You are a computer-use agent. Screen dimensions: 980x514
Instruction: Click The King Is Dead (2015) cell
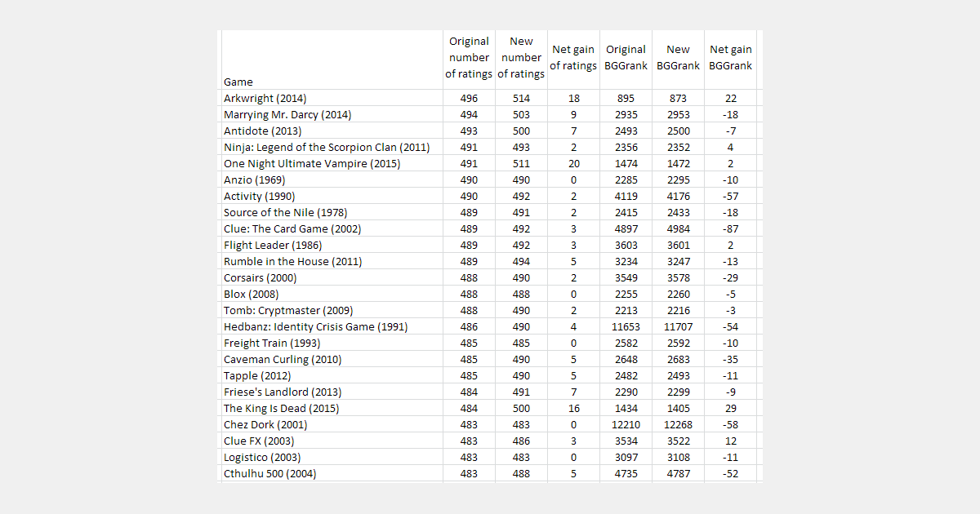pyautogui.click(x=281, y=408)
